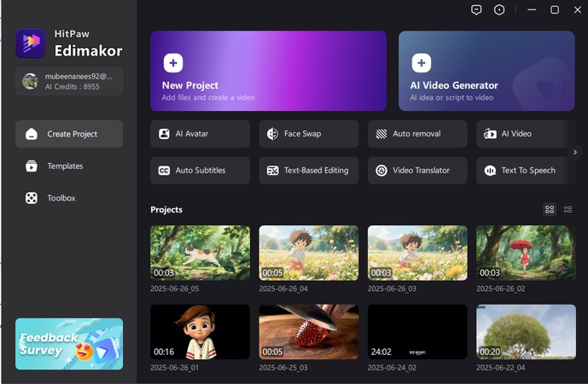Screen dimensions: 588x384
Task: Switch projects to list view
Action: [568, 210]
